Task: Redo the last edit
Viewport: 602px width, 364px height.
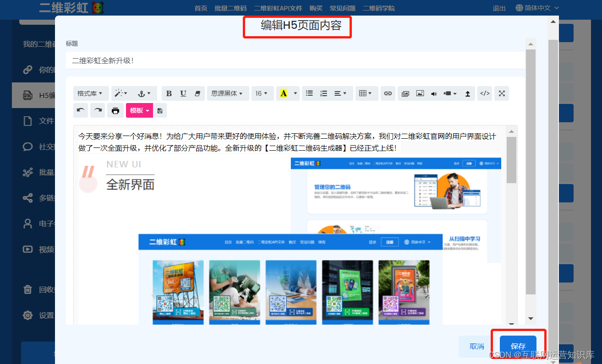Action: [97, 110]
